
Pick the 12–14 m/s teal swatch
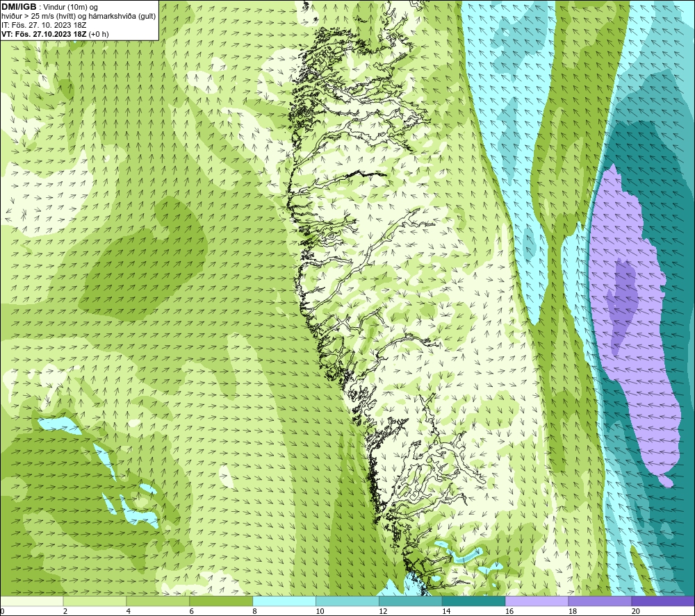point(411,601)
